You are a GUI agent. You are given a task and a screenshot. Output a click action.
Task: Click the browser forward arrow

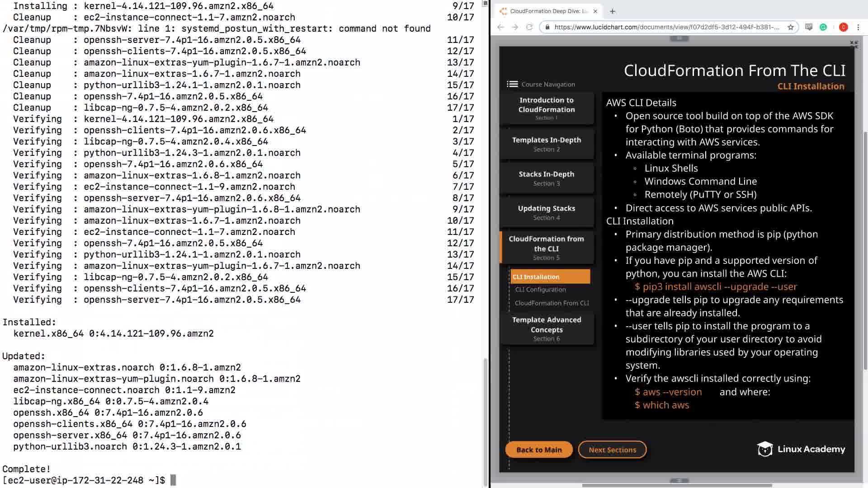(x=515, y=27)
